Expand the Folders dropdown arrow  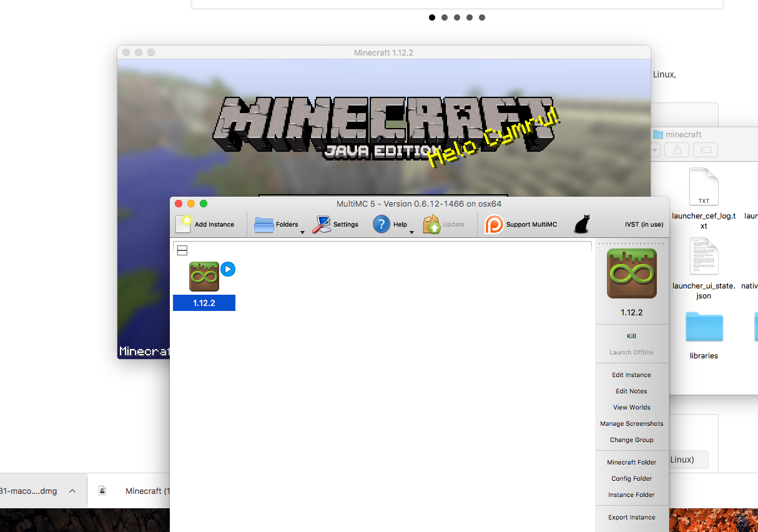tap(302, 232)
